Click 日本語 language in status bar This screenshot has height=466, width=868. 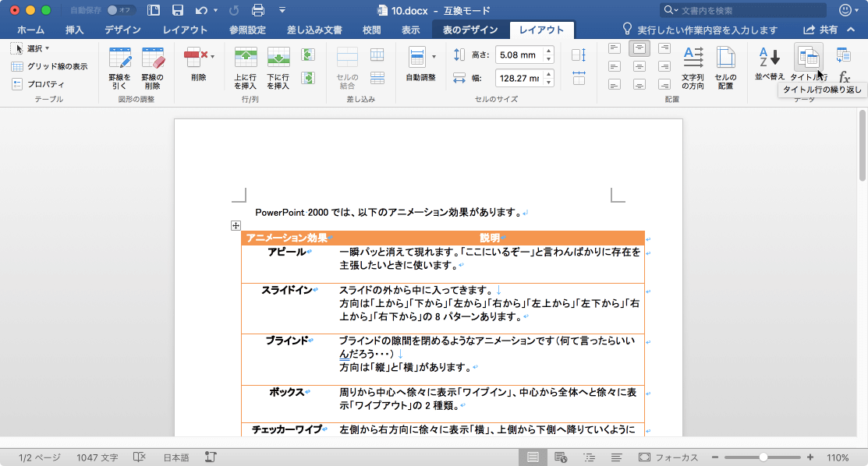coord(176,457)
